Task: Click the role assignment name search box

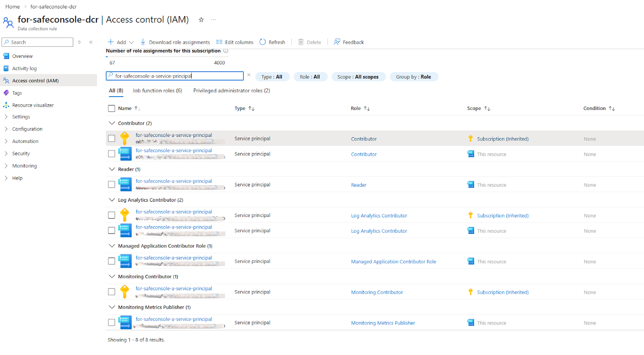Action: (x=175, y=76)
